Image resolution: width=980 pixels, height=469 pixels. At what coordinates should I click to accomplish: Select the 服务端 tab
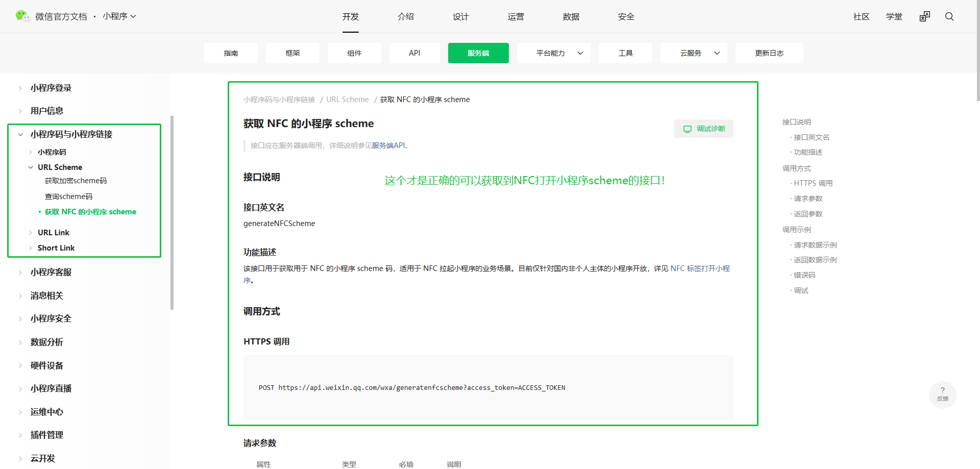tap(478, 53)
